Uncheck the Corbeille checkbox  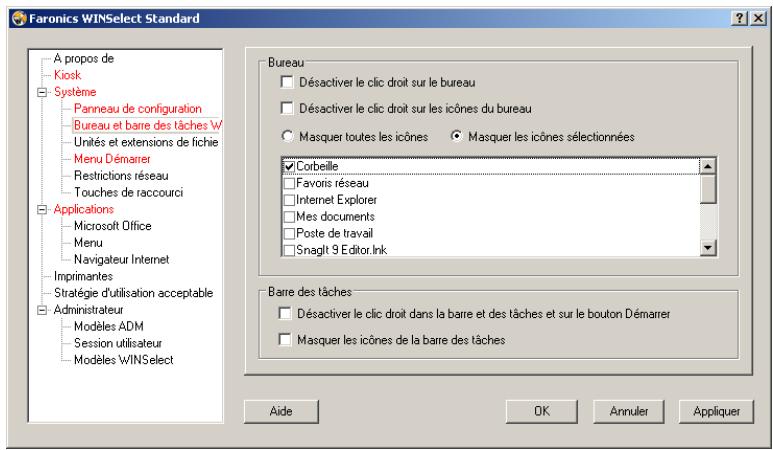[x=289, y=167]
